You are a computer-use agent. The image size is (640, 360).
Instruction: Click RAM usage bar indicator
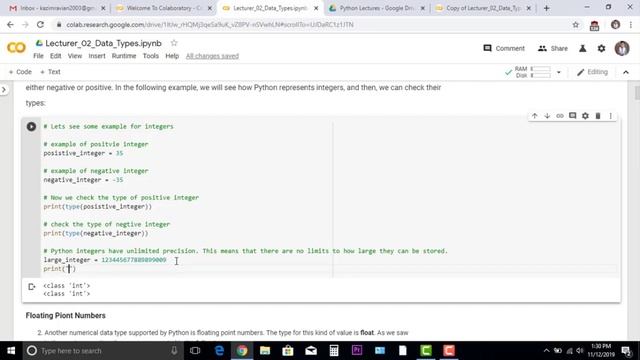[540, 69]
